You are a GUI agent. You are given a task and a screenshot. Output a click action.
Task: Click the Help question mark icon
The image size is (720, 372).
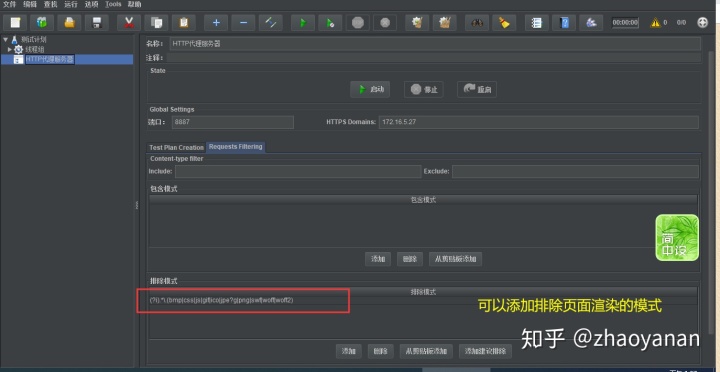point(564,22)
